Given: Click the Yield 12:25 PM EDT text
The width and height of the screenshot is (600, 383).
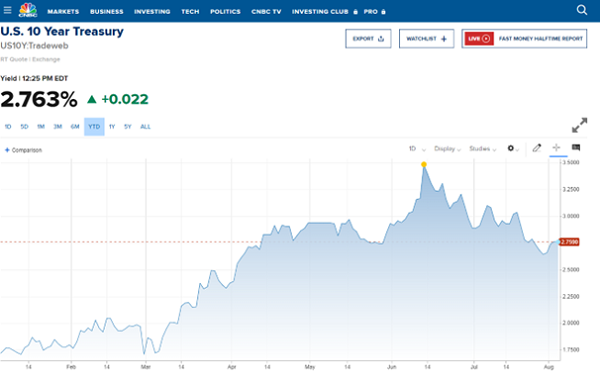Looking at the screenshot, I should 34,78.
